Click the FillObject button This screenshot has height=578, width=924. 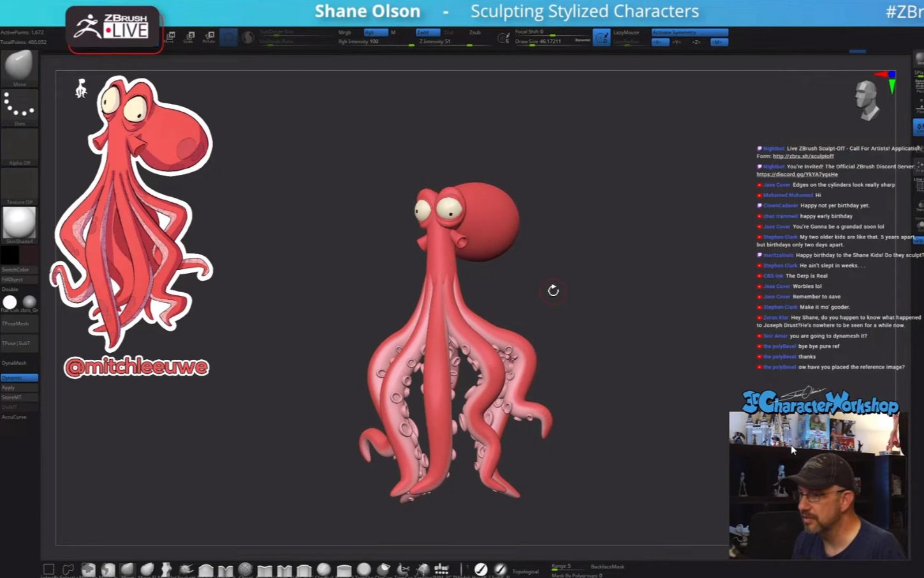(19, 279)
